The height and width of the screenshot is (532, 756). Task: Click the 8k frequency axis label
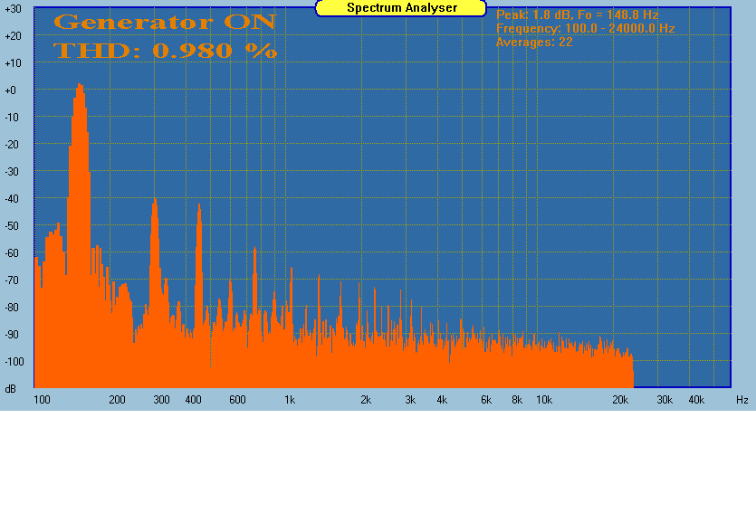point(517,400)
